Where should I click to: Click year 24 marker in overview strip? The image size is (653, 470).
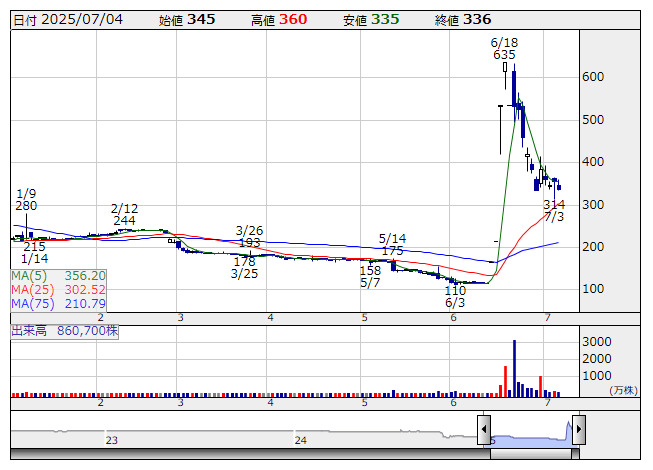[300, 440]
